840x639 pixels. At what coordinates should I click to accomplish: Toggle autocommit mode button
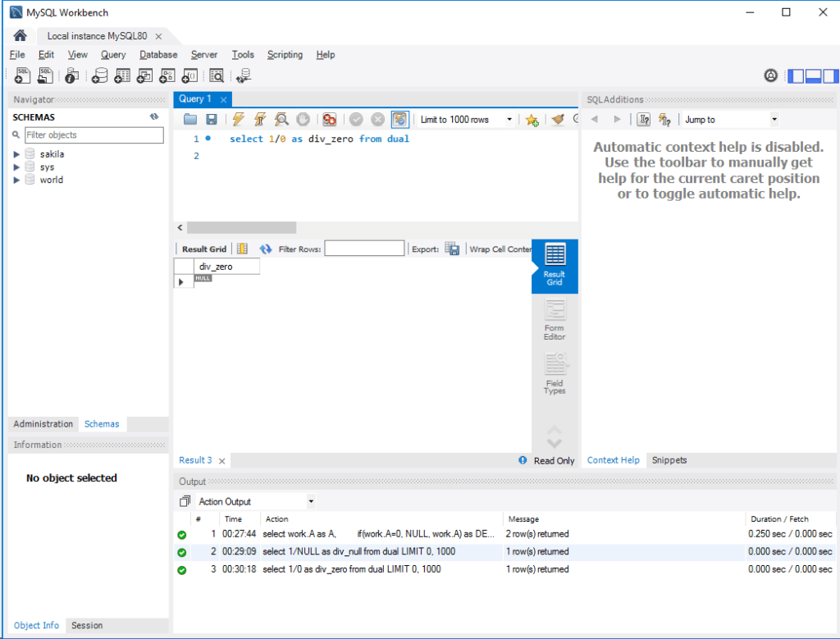[x=399, y=120]
